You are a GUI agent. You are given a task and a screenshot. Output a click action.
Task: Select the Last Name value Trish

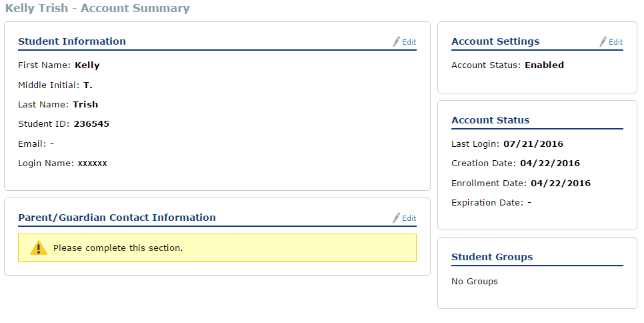point(85,105)
